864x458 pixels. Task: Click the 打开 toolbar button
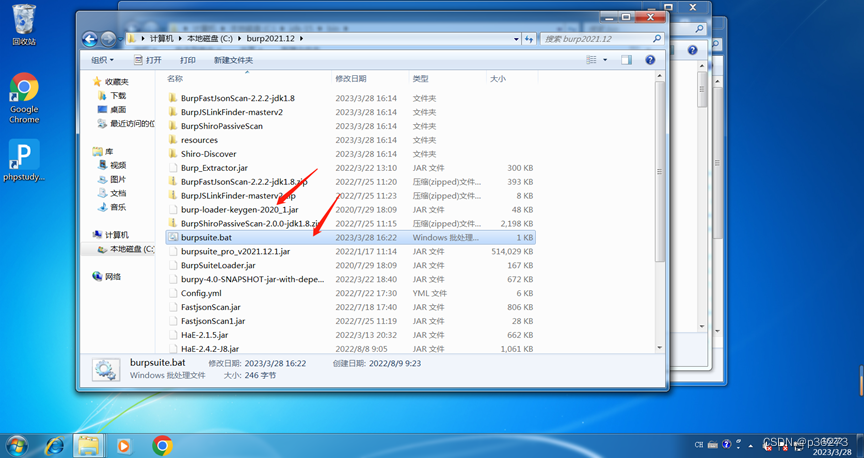(x=147, y=60)
